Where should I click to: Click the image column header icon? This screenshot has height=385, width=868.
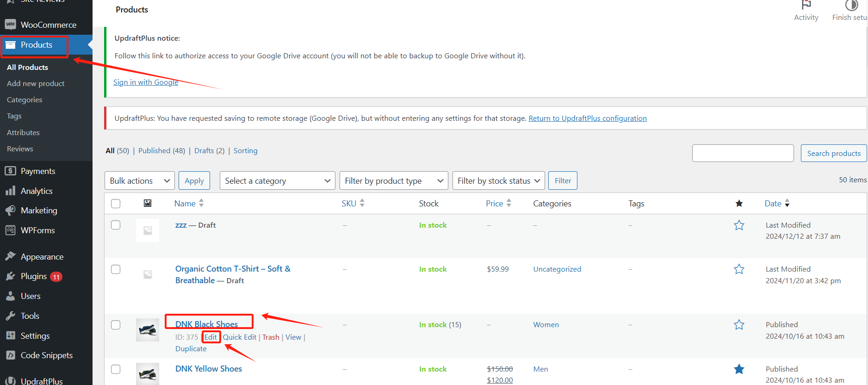(x=148, y=203)
